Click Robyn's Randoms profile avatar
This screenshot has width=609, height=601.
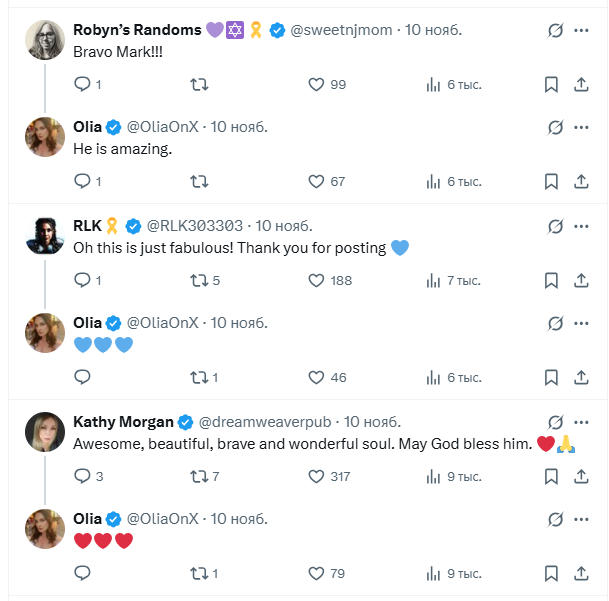click(45, 39)
